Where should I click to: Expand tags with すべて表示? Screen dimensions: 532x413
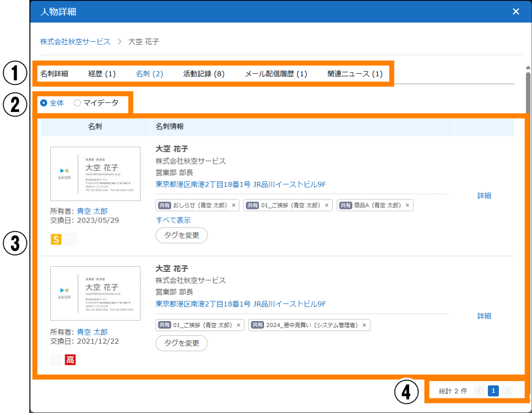[173, 220]
